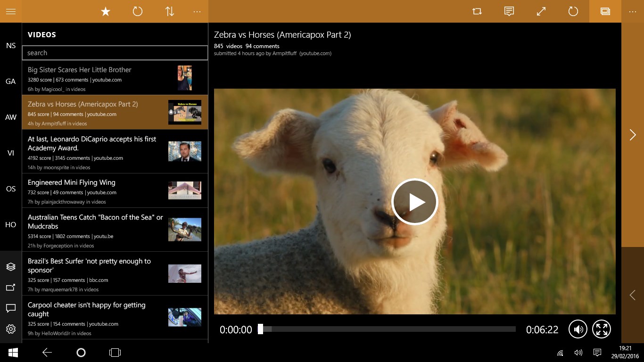
Task: Open the Windows Start menu
Action: (13, 353)
